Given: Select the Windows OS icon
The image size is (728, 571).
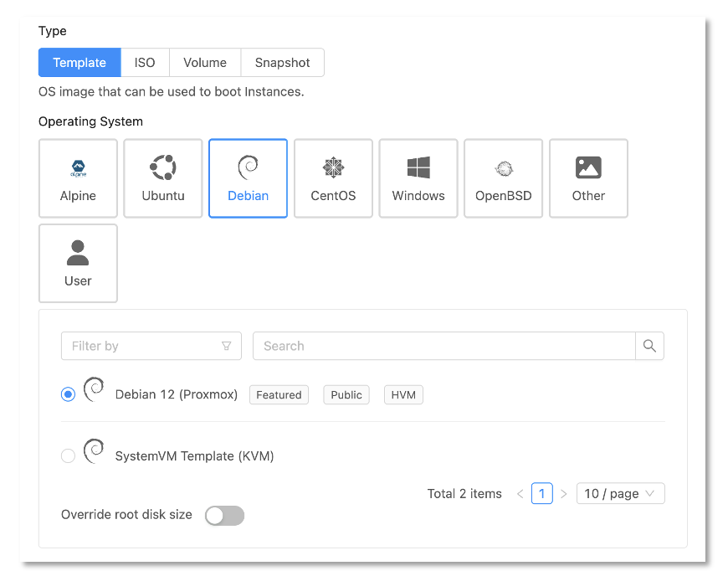Looking at the screenshot, I should click(x=418, y=167).
